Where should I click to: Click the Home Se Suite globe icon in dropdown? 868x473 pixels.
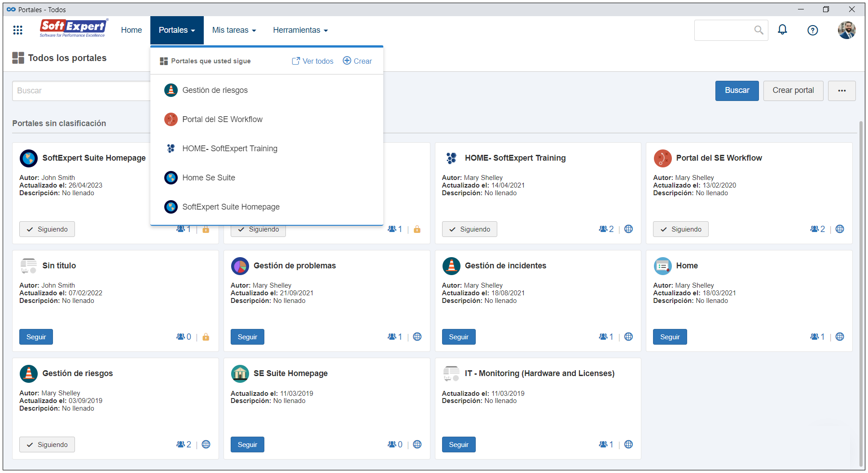[171, 178]
